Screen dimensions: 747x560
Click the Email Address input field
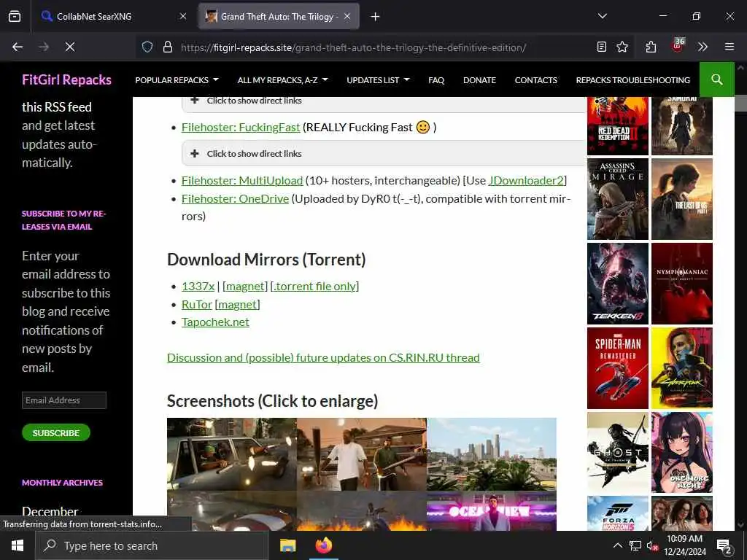click(64, 400)
